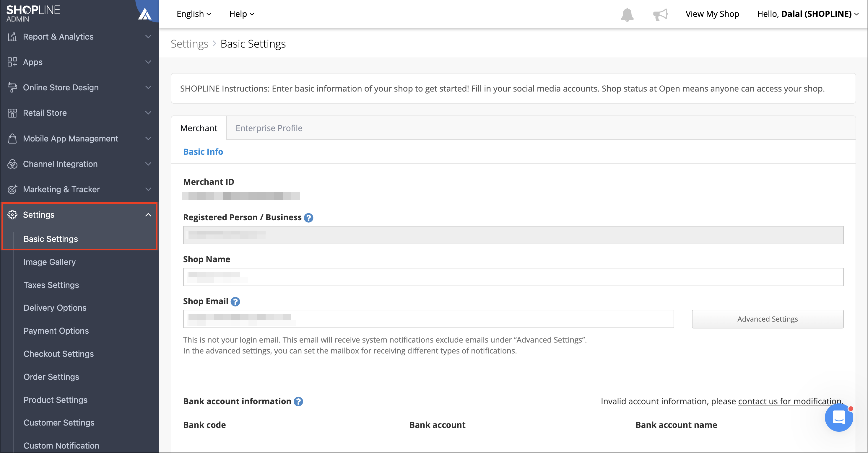868x453 pixels.
Task: Click the Advanced Settings button
Action: (x=768, y=319)
